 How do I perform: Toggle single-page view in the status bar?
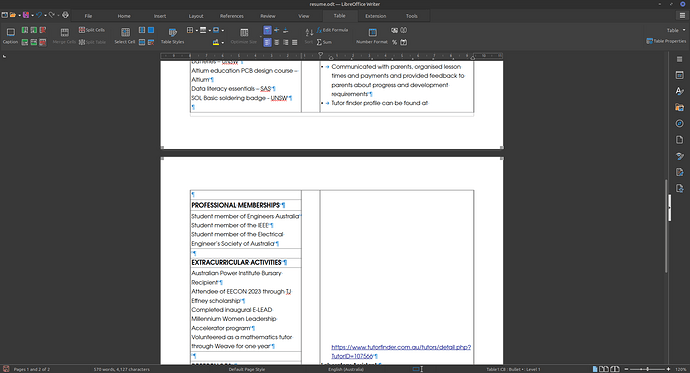point(595,369)
